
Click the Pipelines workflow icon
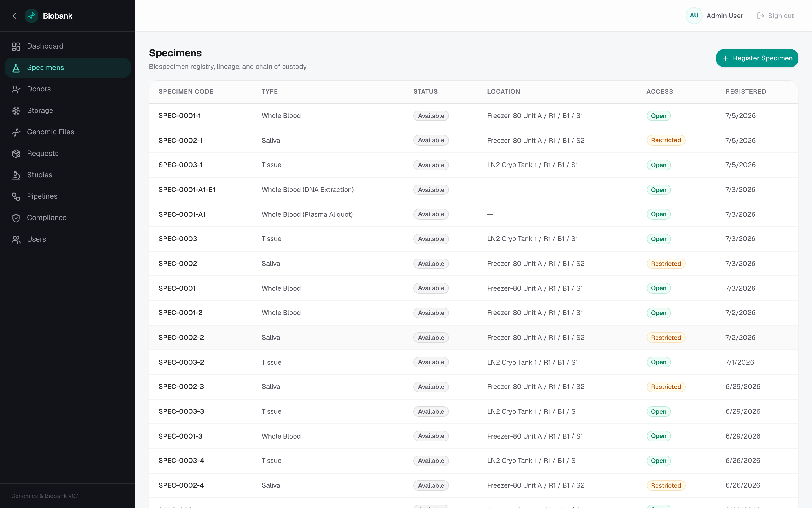pos(16,196)
